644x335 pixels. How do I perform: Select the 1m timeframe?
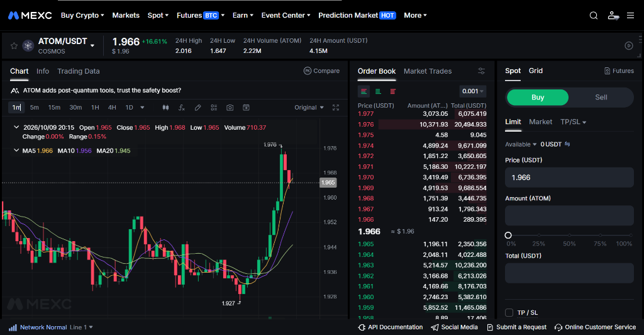tap(16, 108)
